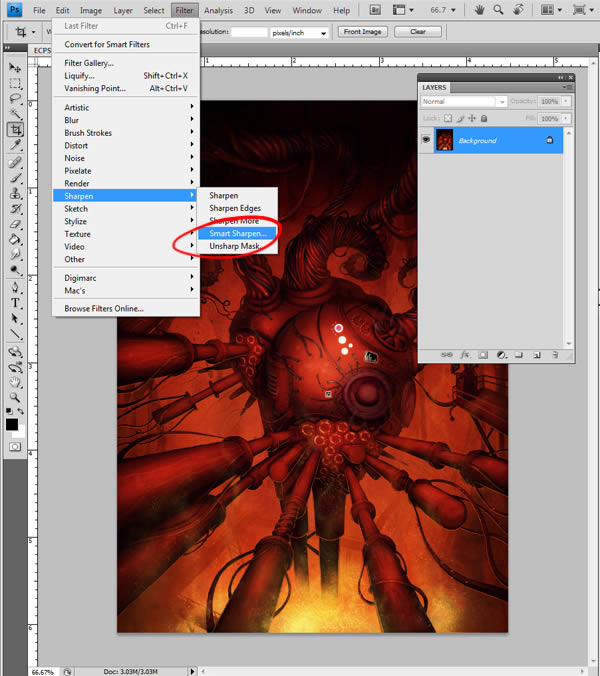Reset default foreground and background colors
The image size is (600, 676).
(x=9, y=411)
